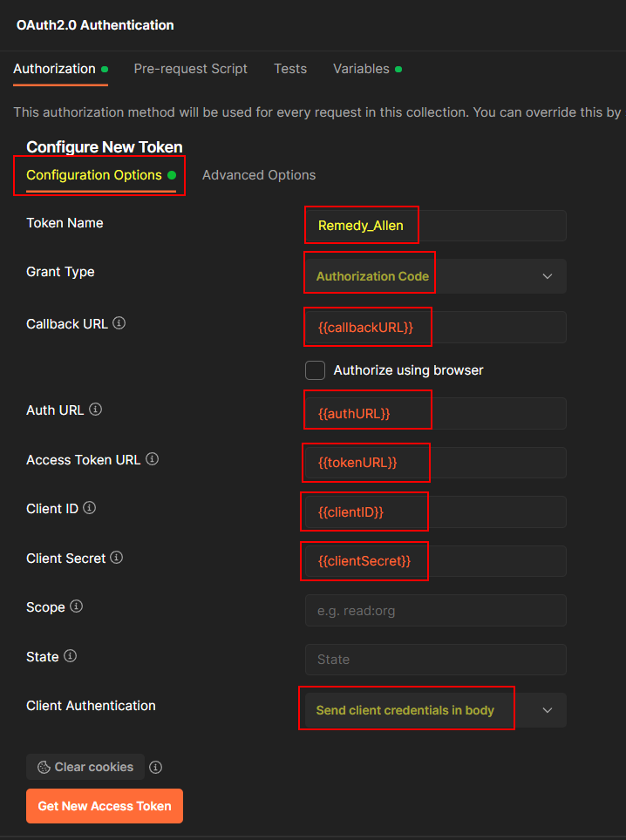Click the Scope input with read:org placeholder

[435, 610]
